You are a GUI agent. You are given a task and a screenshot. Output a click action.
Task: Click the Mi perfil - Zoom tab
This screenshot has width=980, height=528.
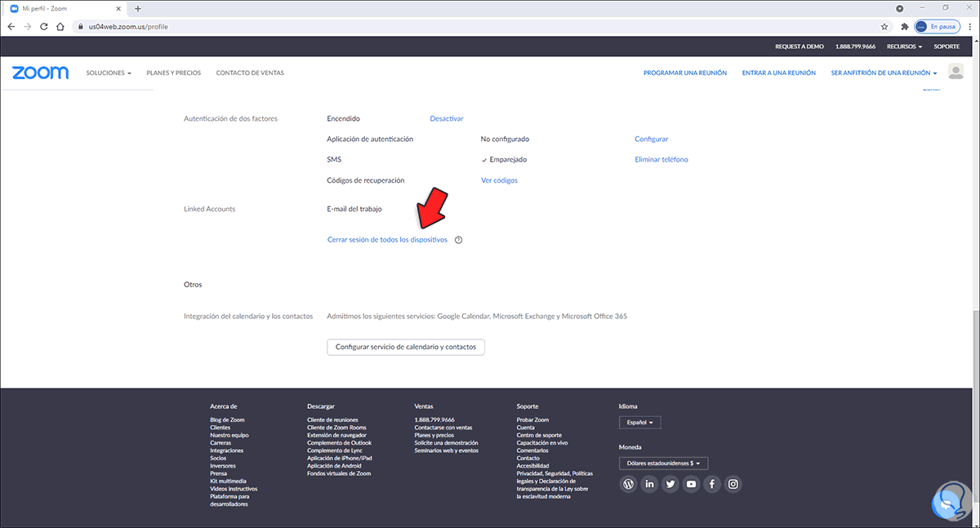(65, 8)
